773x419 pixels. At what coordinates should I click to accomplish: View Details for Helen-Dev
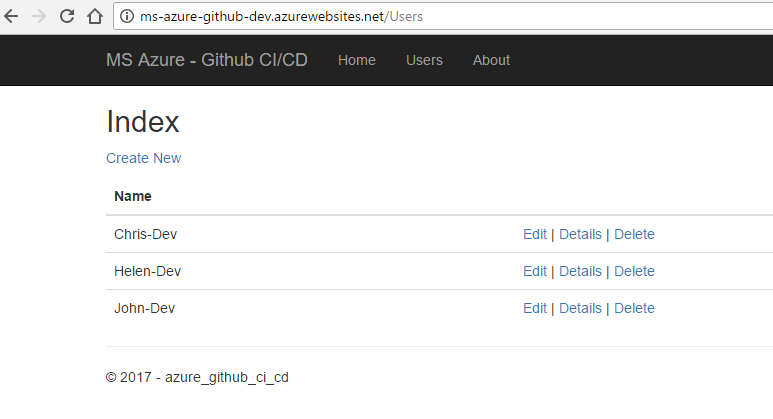click(580, 271)
